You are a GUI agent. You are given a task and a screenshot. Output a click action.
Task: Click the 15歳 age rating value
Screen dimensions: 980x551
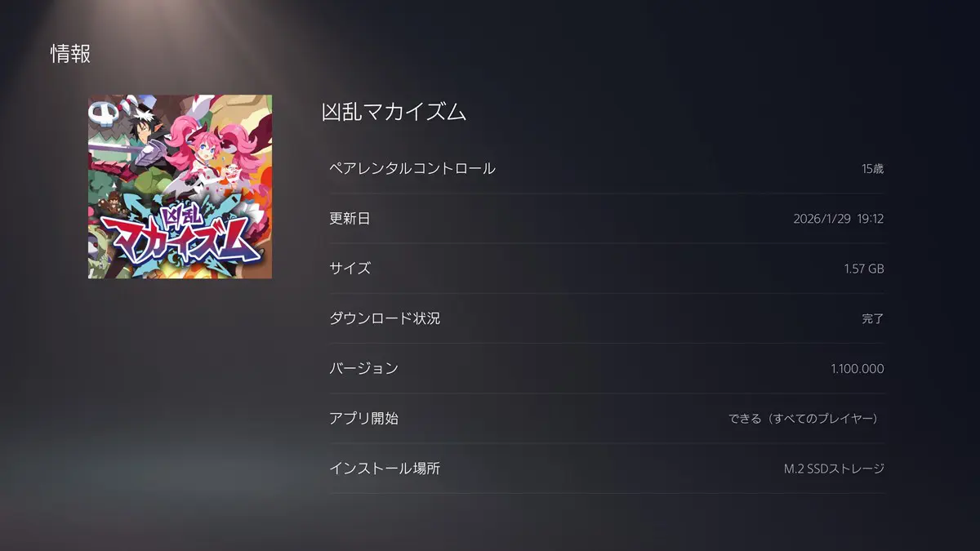point(872,169)
